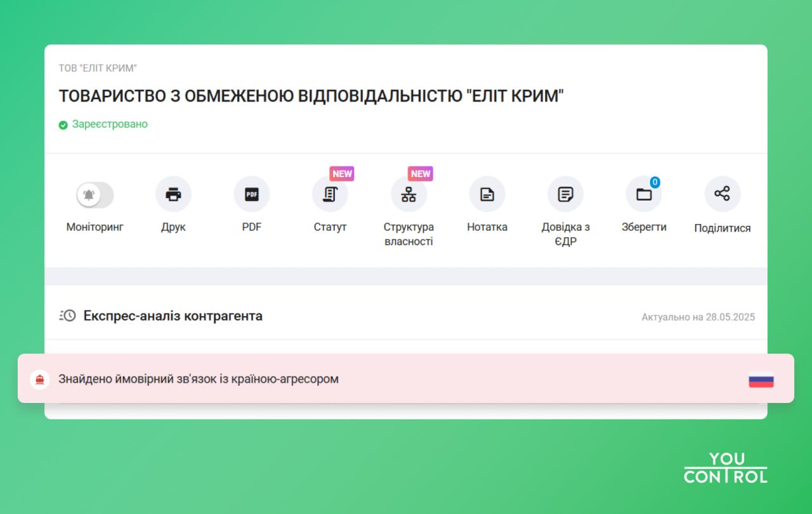Export the company profile as PDF
Image resolution: width=812 pixels, height=514 pixels.
tap(252, 194)
